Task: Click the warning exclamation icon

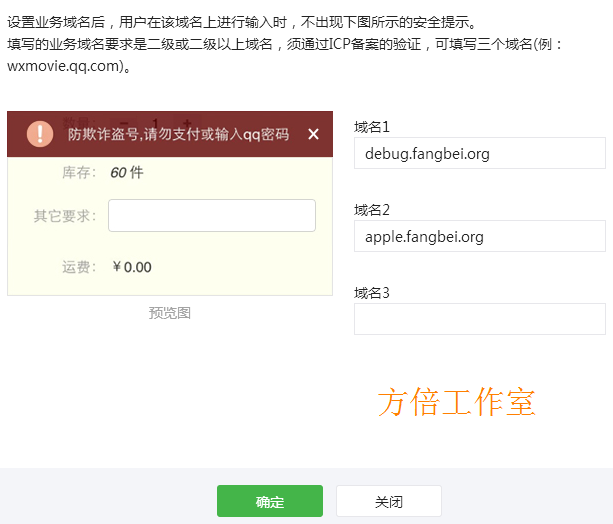Action: 40,134
